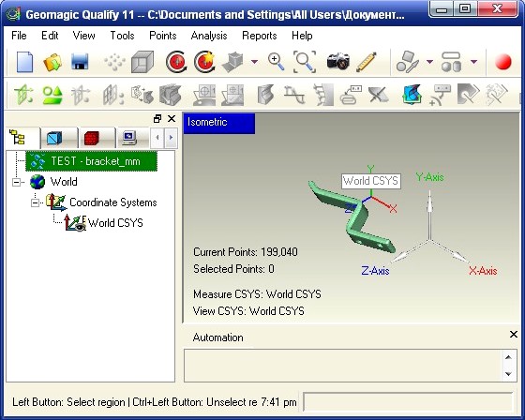Viewport: 525px width, 420px height.
Task: Open the Reports menu
Action: [x=260, y=36]
